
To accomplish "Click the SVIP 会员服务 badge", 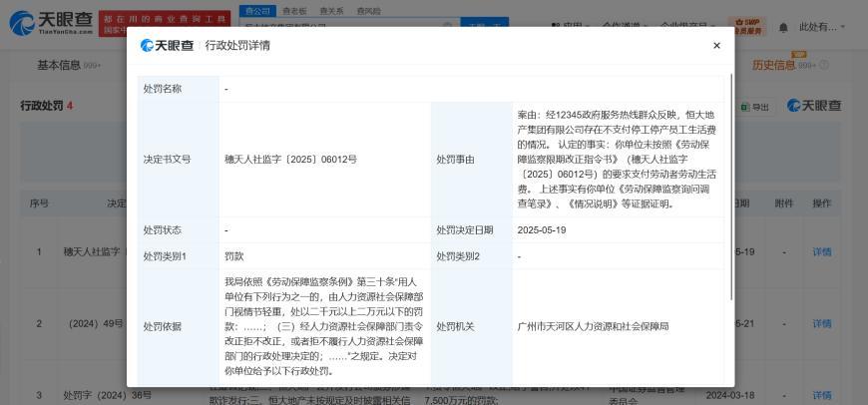I will [x=747, y=26].
